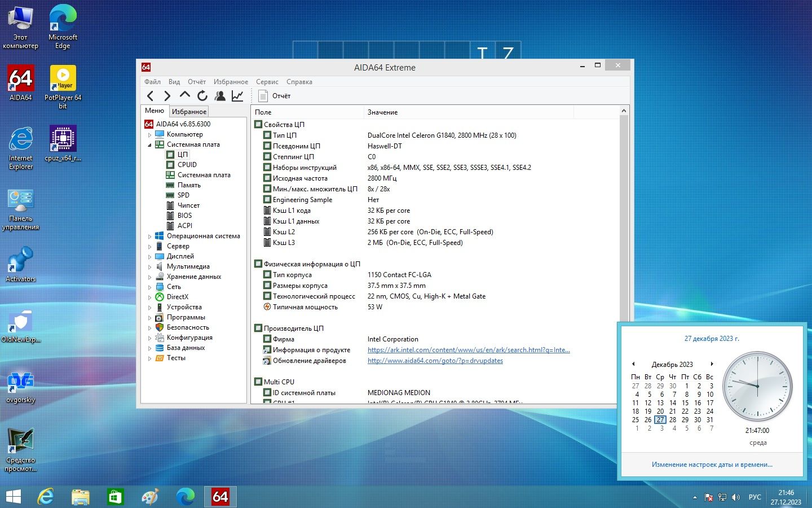Image resolution: width=812 pixels, height=508 pixels.
Task: Open the user profile toolbar icon
Action: tap(220, 96)
